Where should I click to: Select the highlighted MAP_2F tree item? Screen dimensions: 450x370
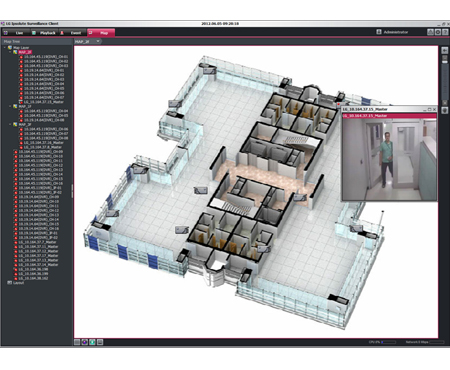(x=25, y=52)
